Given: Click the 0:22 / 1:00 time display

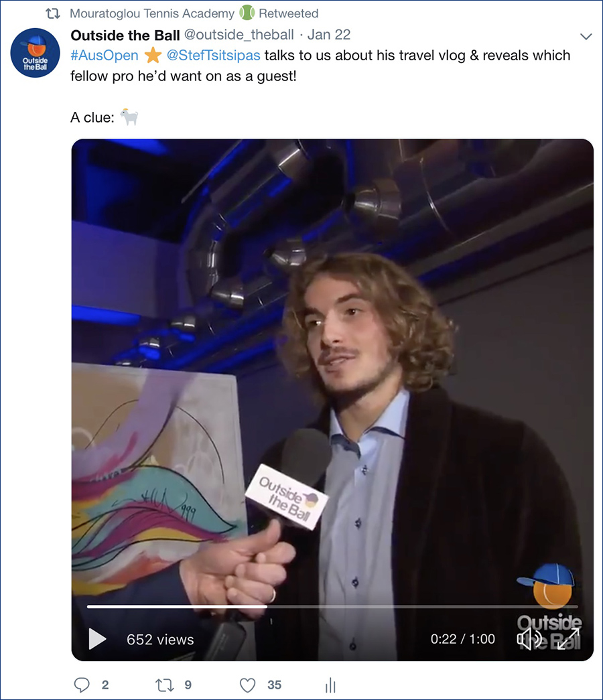Looking at the screenshot, I should pos(463,639).
